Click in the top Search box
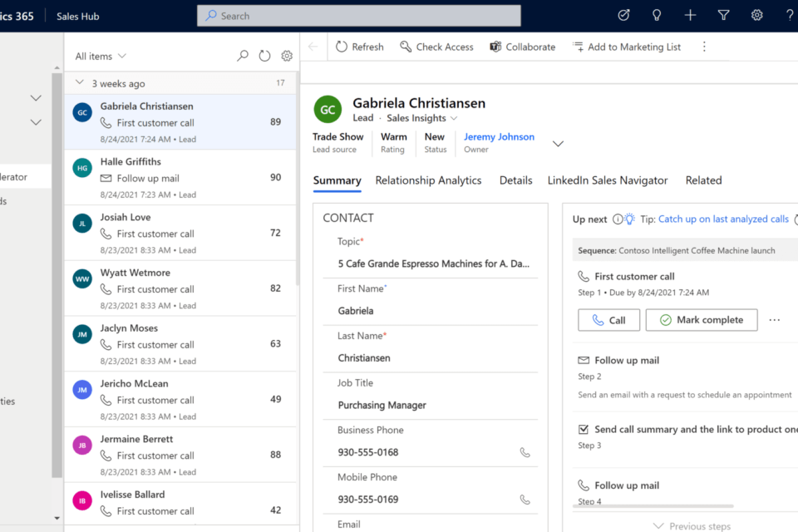 coord(359,16)
